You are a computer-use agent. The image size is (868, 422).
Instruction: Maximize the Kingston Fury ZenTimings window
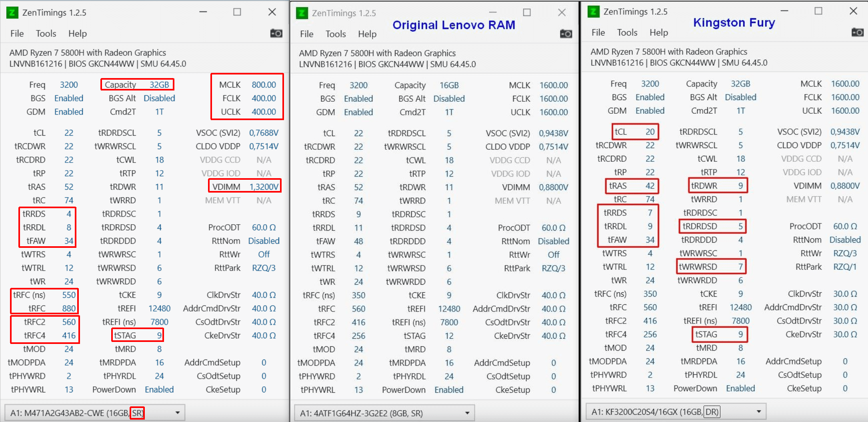click(x=818, y=11)
